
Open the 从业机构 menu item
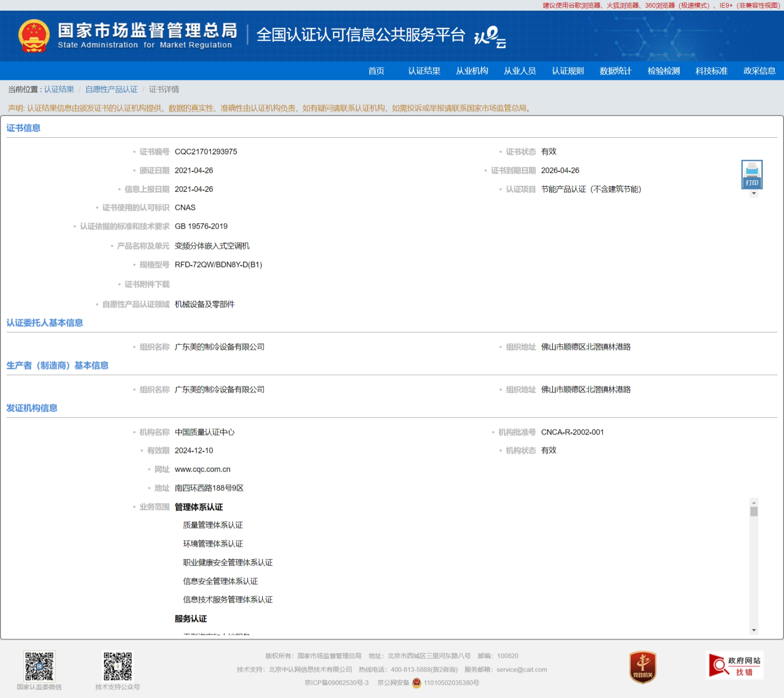(x=472, y=71)
